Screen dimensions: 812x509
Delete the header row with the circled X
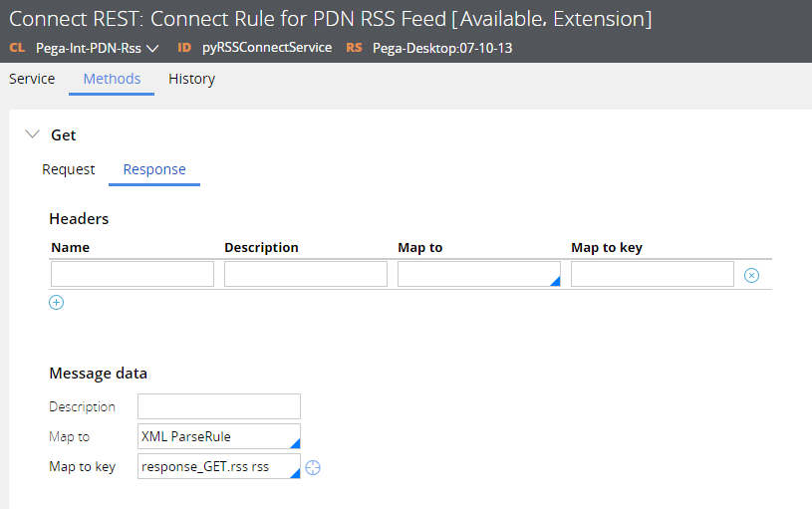point(752,275)
